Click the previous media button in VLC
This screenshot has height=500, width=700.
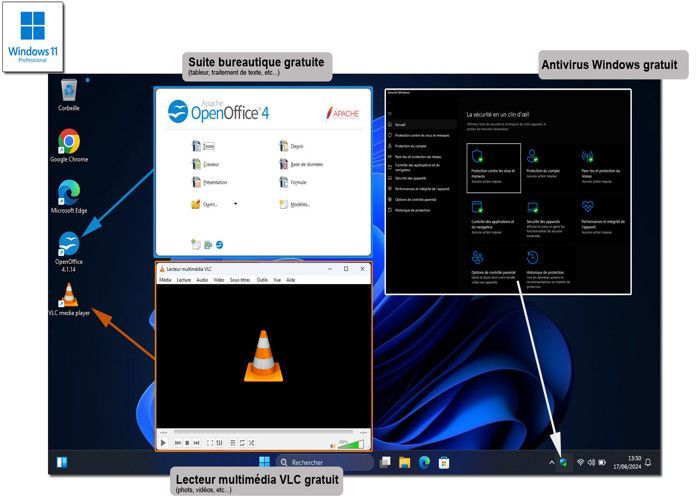tap(178, 443)
